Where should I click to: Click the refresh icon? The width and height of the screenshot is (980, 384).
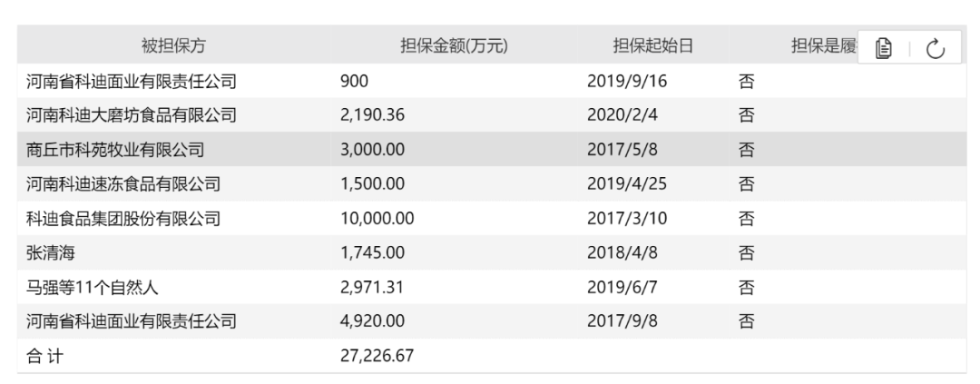pos(935,48)
